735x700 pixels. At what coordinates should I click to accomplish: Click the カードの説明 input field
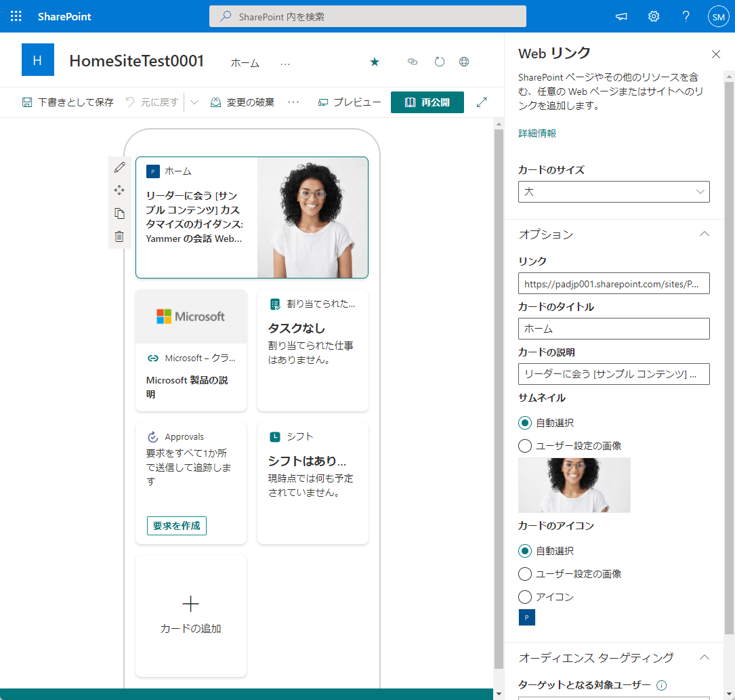coord(614,374)
